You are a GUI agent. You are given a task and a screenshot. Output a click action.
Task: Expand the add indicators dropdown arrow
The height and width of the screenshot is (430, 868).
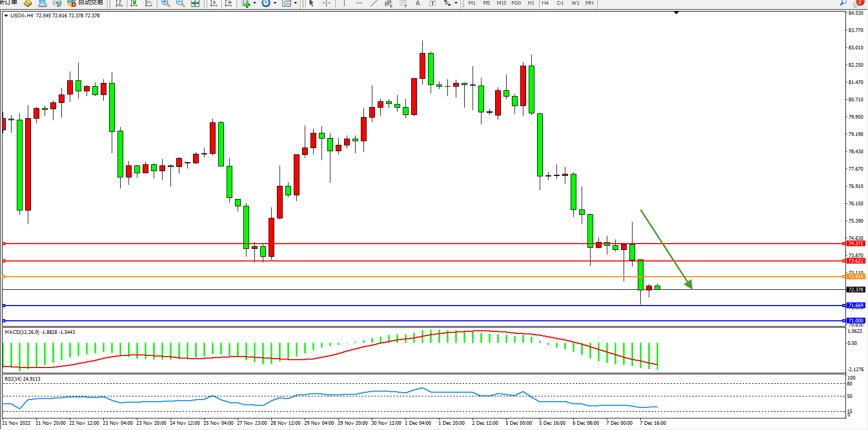click(x=254, y=3)
